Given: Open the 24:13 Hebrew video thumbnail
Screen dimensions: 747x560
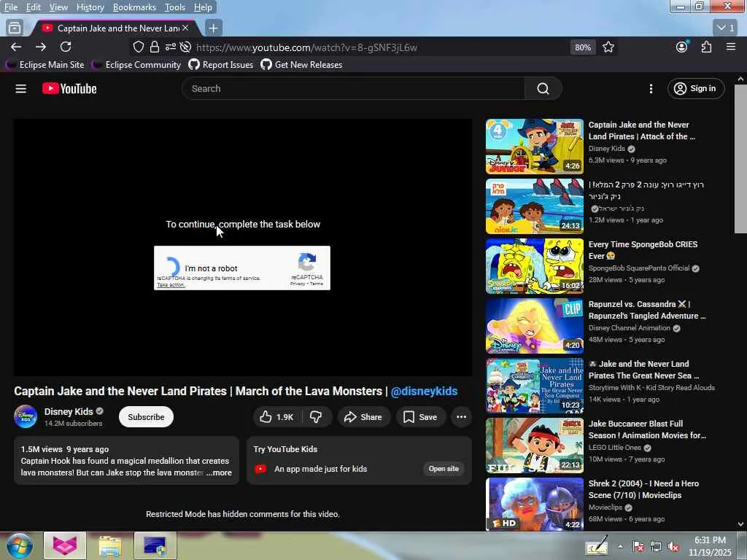Looking at the screenshot, I should (x=535, y=206).
